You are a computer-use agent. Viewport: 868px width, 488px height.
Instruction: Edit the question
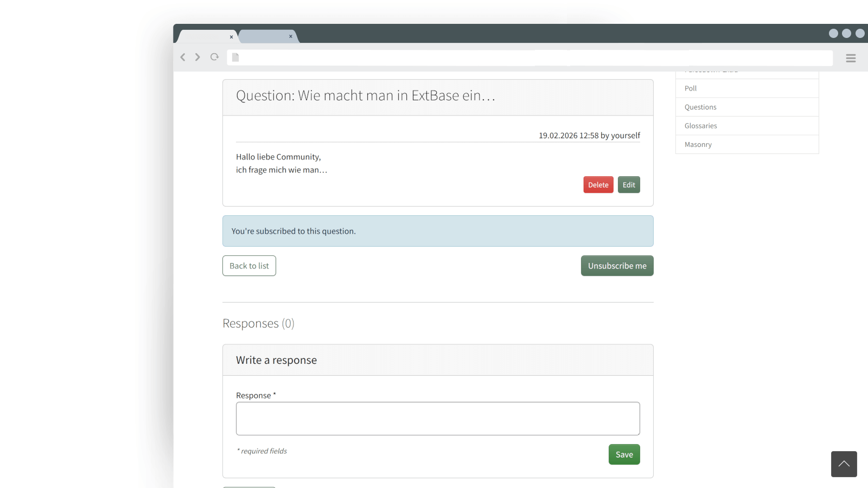629,185
